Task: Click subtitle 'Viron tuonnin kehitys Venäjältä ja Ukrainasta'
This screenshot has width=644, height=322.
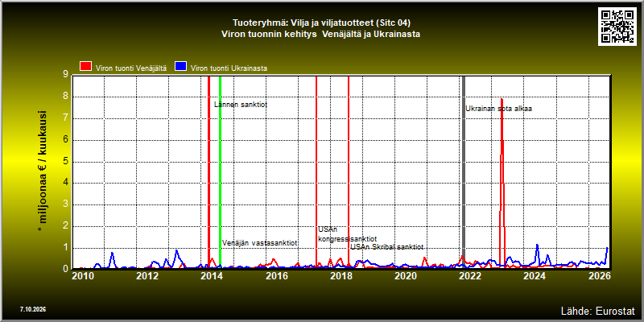Action: pyautogui.click(x=321, y=35)
